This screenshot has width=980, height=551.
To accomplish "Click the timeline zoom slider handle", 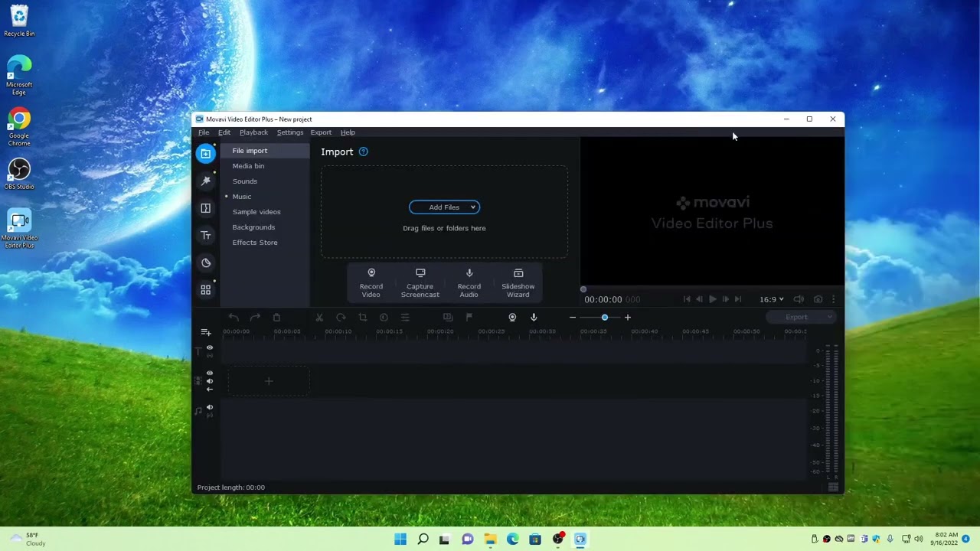I will [x=604, y=318].
